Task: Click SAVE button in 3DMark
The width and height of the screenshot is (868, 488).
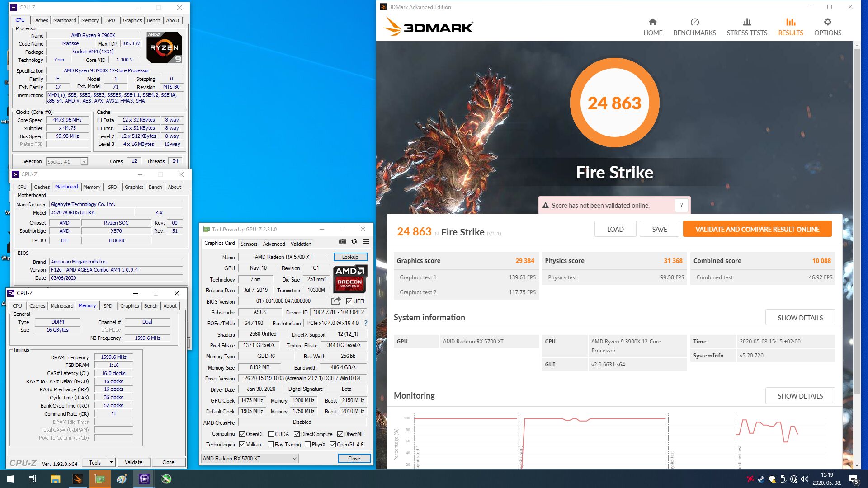Action: pyautogui.click(x=659, y=229)
